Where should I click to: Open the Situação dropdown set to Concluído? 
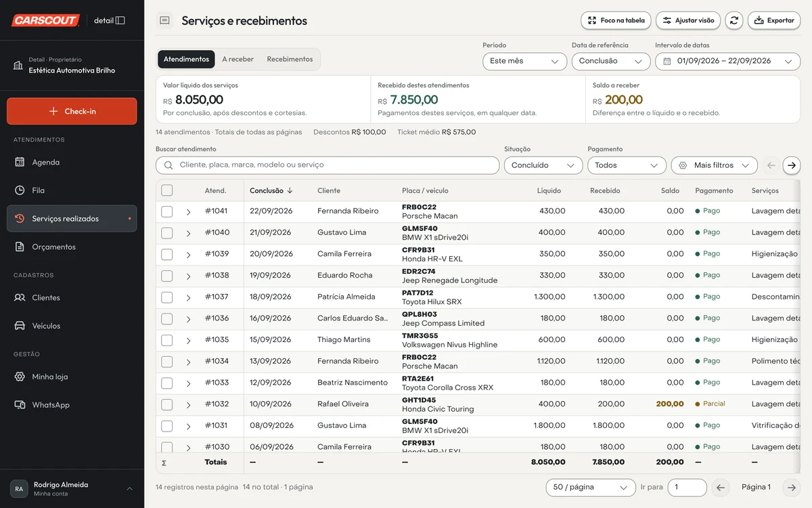(x=543, y=165)
